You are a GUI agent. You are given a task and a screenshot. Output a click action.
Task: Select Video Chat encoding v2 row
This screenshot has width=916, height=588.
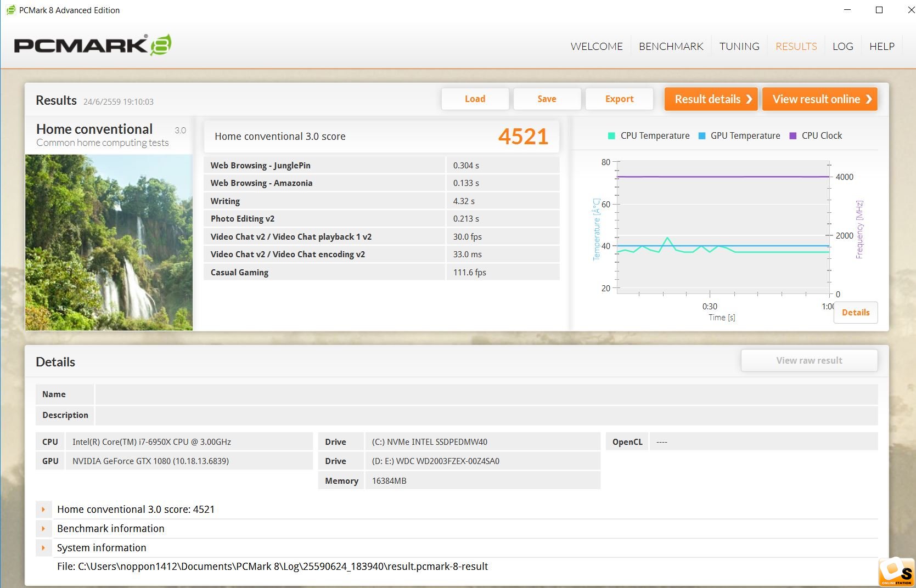point(381,254)
